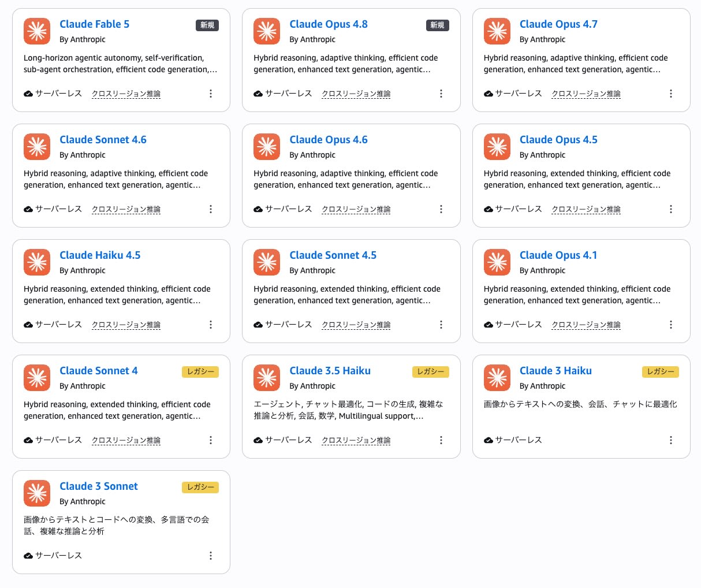This screenshot has height=588, width=701.
Task: Click the Claude Sonnet 4.6 Anthropic logo icon
Action: (37, 147)
